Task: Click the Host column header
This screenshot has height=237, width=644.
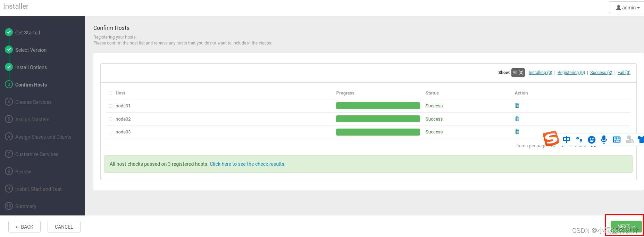Action: coord(120,93)
